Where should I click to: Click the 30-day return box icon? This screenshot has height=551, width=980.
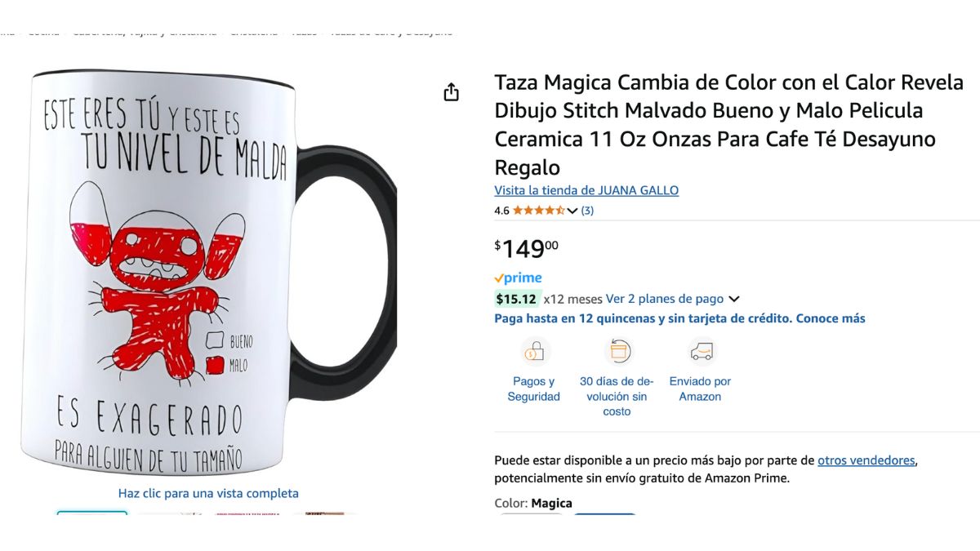(617, 352)
